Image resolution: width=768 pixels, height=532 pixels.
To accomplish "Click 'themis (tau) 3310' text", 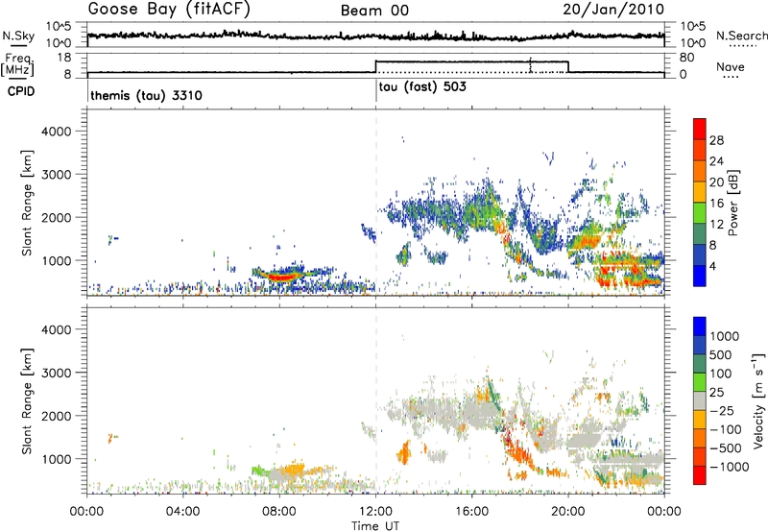I will [147, 95].
